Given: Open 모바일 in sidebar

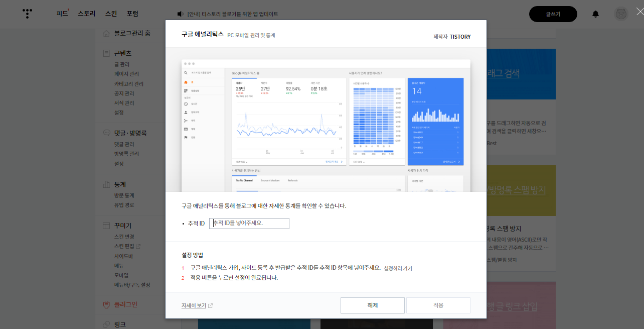Looking at the screenshot, I should (121, 275).
